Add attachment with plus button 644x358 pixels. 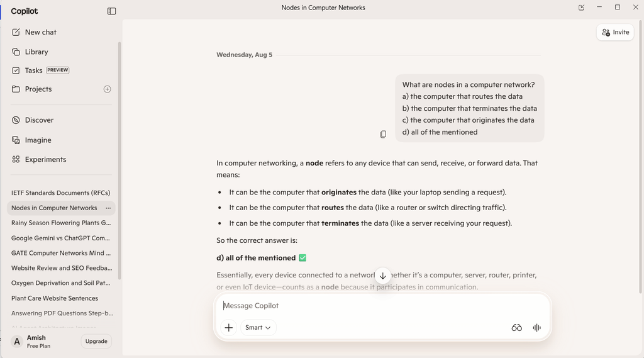click(x=229, y=328)
